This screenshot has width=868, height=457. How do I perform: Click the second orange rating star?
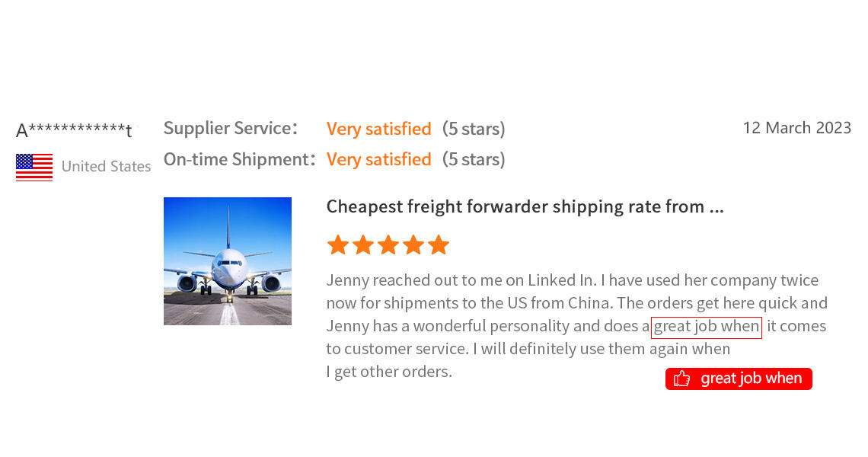[x=363, y=245]
